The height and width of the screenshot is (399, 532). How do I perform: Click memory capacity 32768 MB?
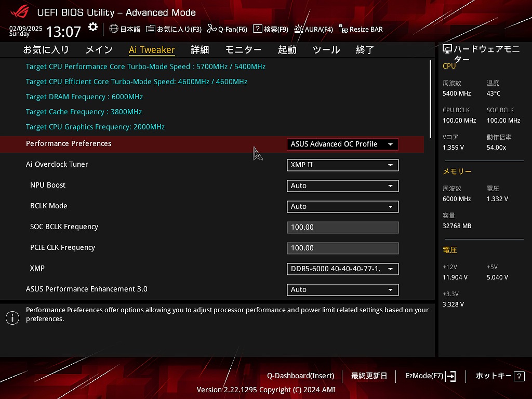click(x=457, y=226)
